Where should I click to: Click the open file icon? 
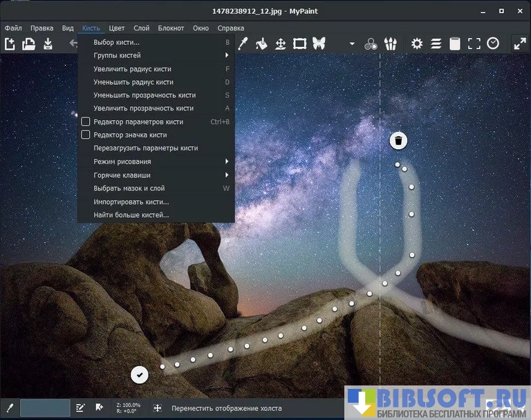tap(28, 44)
